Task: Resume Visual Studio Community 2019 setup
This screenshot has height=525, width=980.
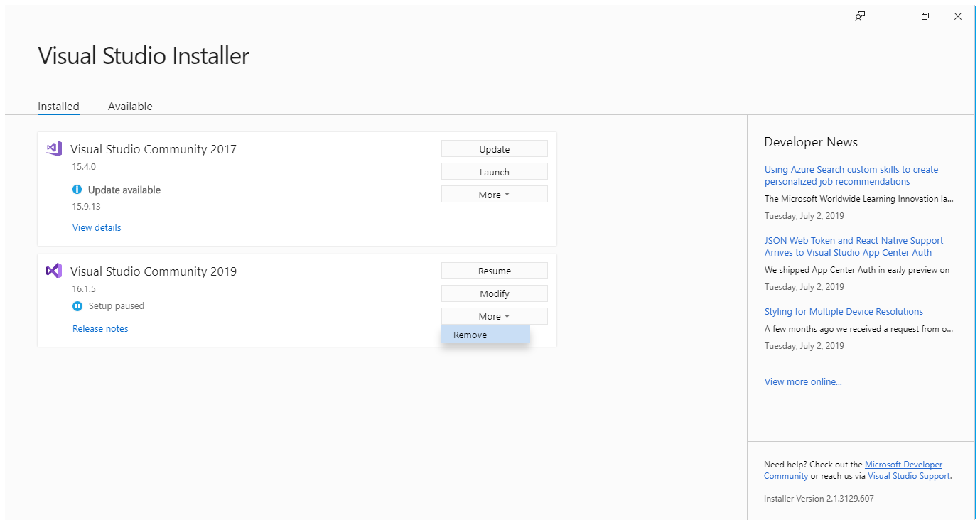Action: pos(495,271)
